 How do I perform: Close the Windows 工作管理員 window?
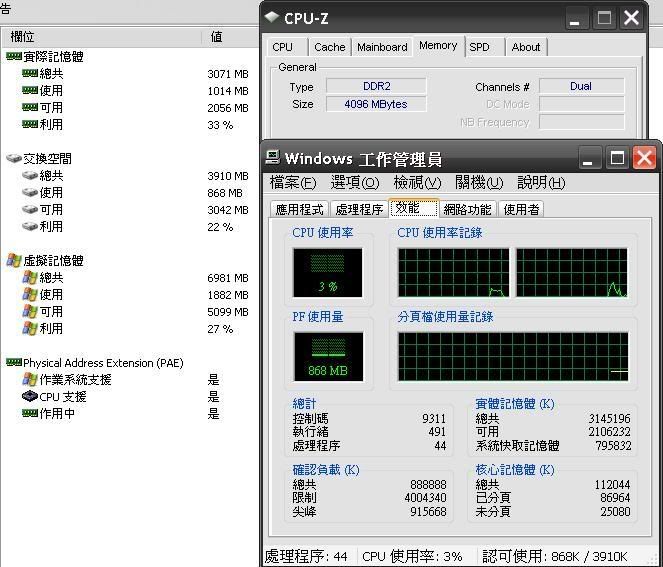pos(644,159)
